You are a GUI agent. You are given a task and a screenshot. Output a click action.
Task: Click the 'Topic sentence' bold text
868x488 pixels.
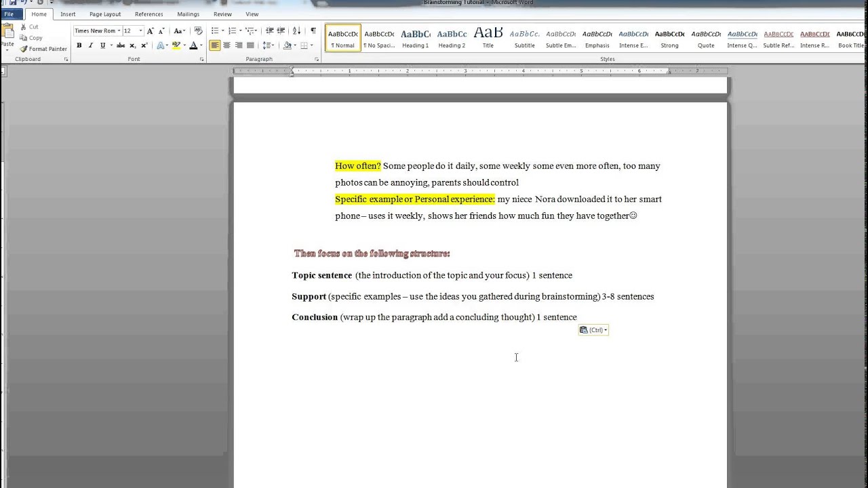pyautogui.click(x=322, y=275)
